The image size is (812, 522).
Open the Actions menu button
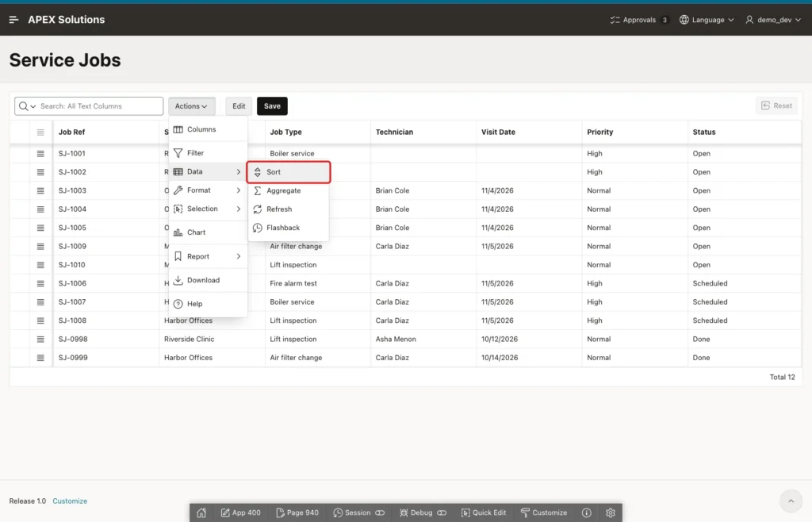(x=191, y=106)
